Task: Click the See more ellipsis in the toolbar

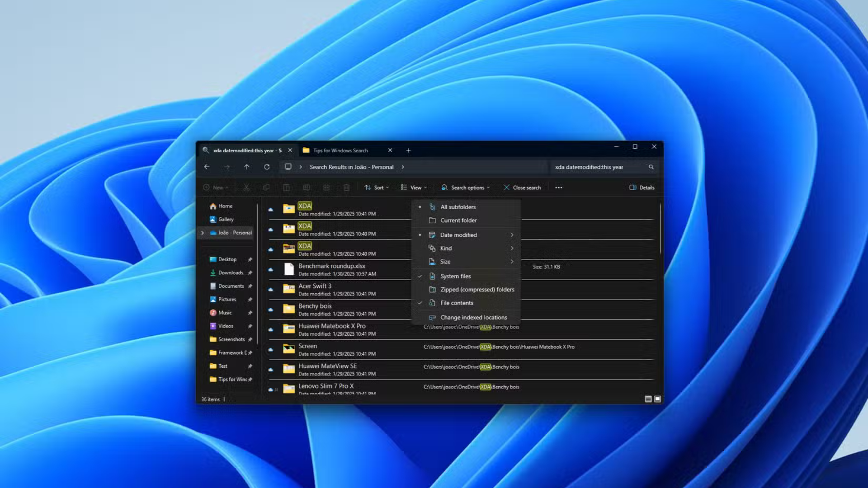Action: tap(558, 187)
